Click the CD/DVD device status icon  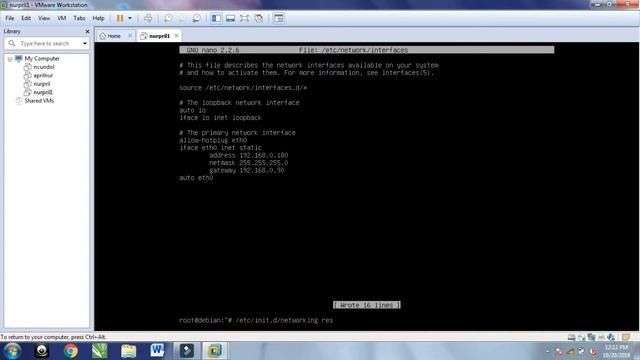pos(581,337)
